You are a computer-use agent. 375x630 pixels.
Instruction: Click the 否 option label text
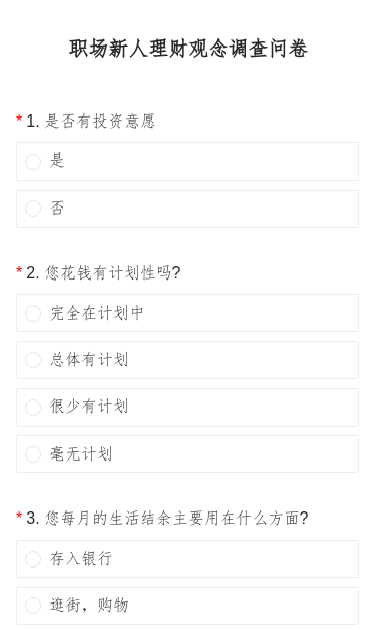tap(57, 208)
